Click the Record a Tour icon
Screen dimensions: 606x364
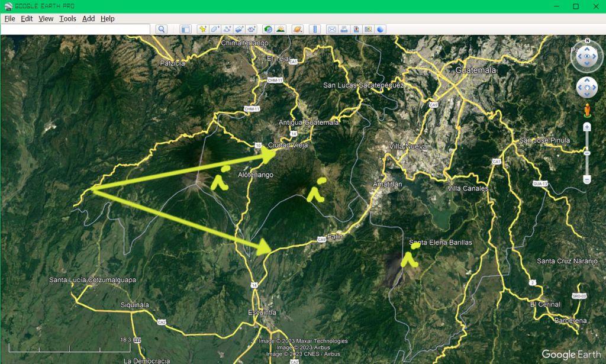[252, 29]
